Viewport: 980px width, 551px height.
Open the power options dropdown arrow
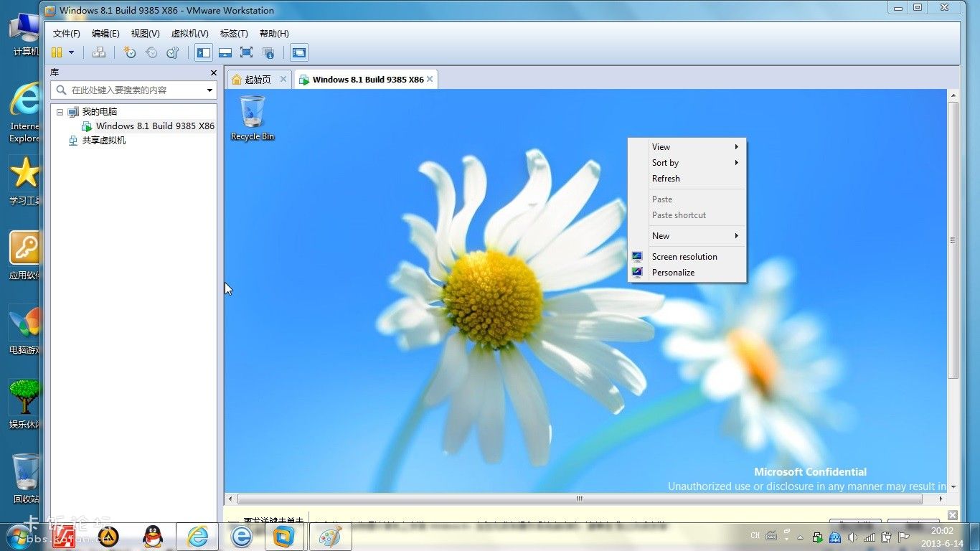(71, 52)
